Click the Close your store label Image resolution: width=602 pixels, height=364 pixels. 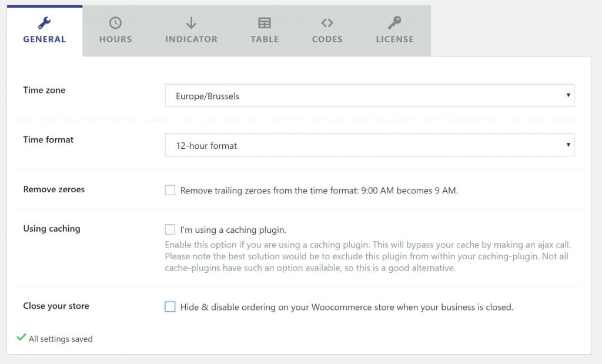(x=56, y=306)
